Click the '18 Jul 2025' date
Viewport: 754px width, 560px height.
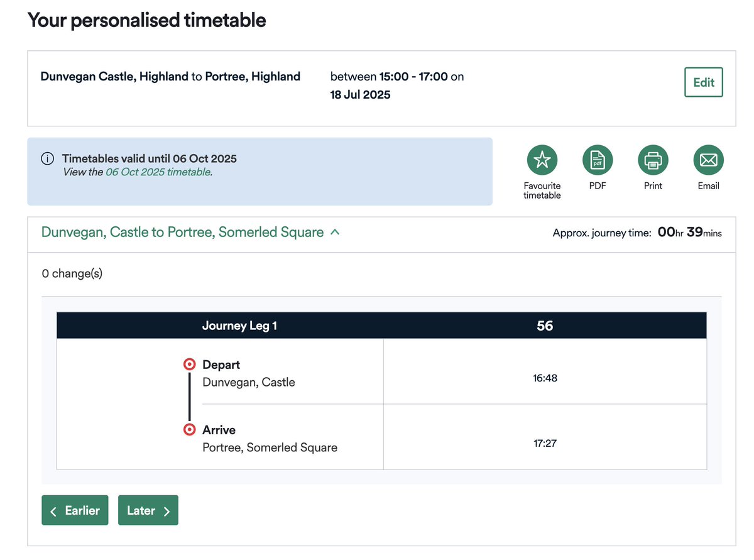point(360,95)
